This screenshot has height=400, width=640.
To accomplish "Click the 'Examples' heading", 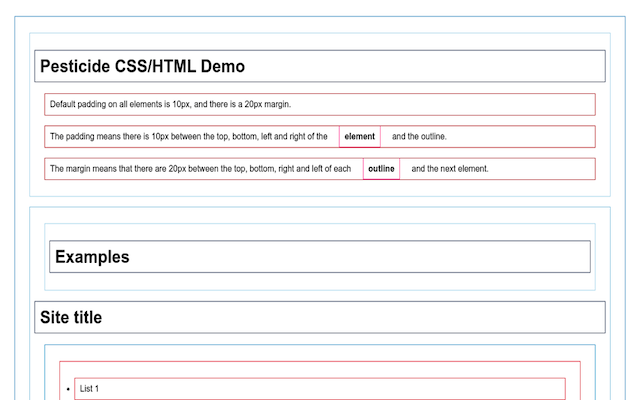I will [x=320, y=257].
